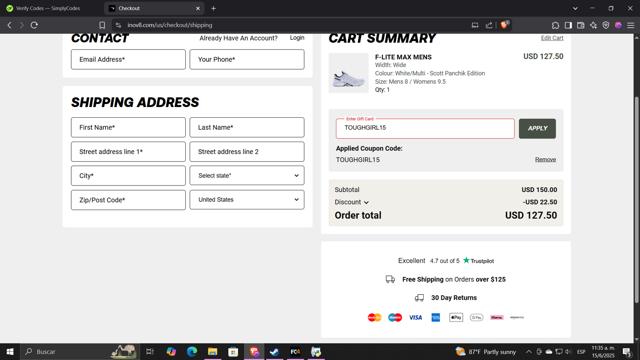The image size is (640, 360).
Task: Click the Last Name field
Action: [x=247, y=127]
